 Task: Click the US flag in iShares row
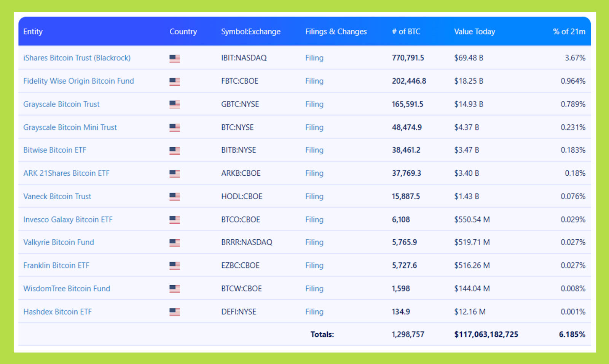[174, 58]
